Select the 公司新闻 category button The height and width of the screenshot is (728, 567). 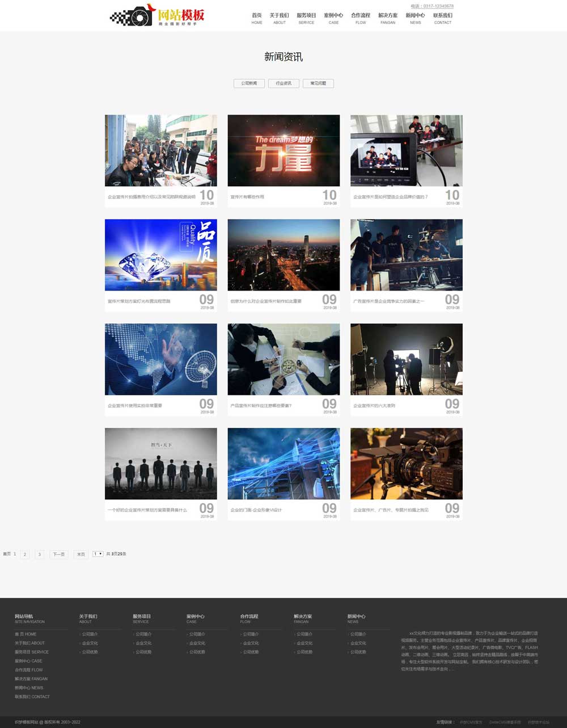coord(249,83)
